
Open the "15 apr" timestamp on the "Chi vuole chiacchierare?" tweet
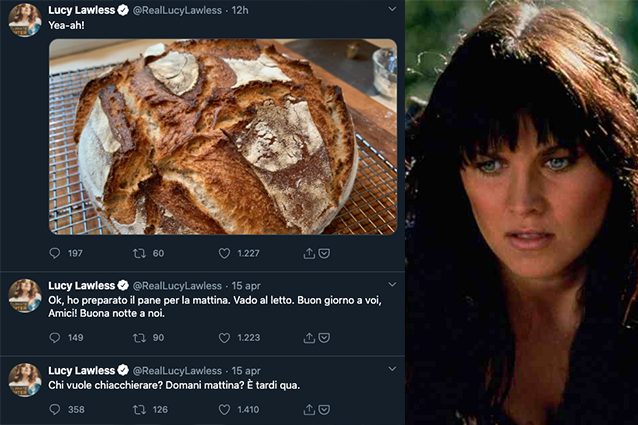(x=246, y=371)
